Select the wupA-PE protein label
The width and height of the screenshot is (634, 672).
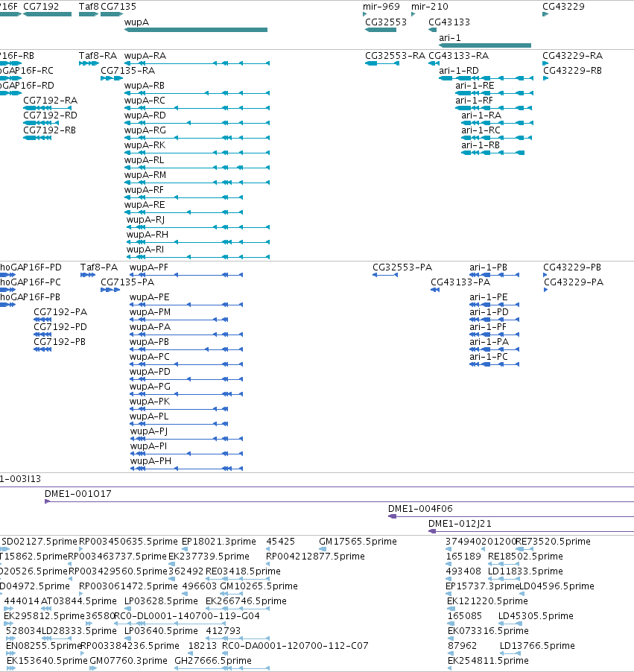pos(149,297)
